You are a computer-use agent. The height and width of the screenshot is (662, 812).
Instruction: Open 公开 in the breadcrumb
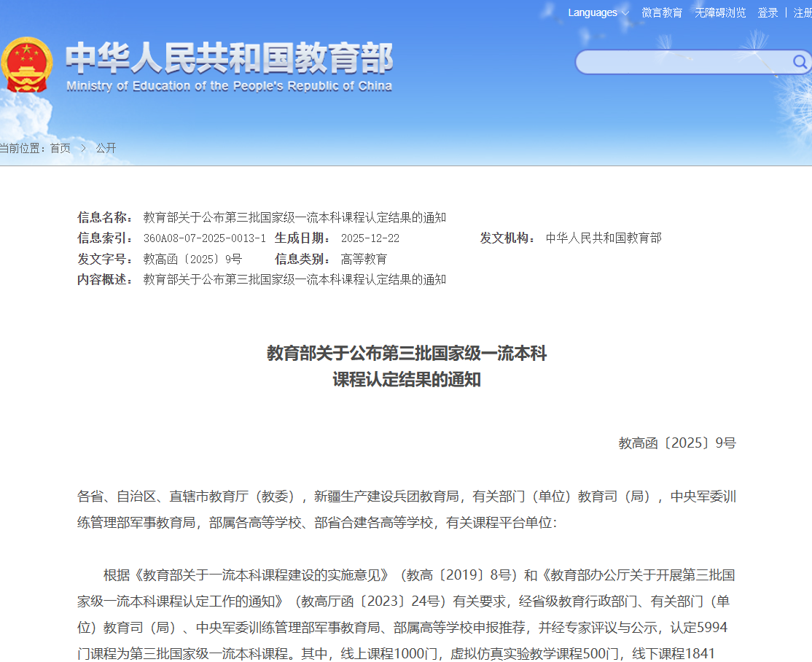pyautogui.click(x=106, y=148)
